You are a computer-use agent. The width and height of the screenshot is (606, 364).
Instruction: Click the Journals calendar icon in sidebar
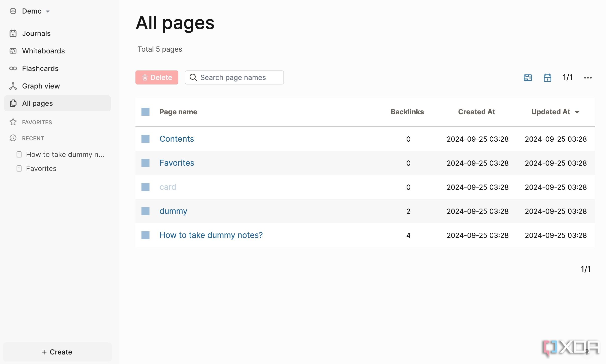13,33
